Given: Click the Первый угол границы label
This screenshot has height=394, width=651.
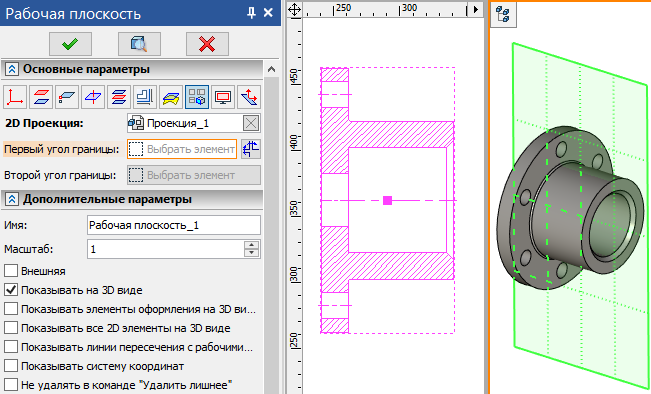Looking at the screenshot, I should coord(61,149).
